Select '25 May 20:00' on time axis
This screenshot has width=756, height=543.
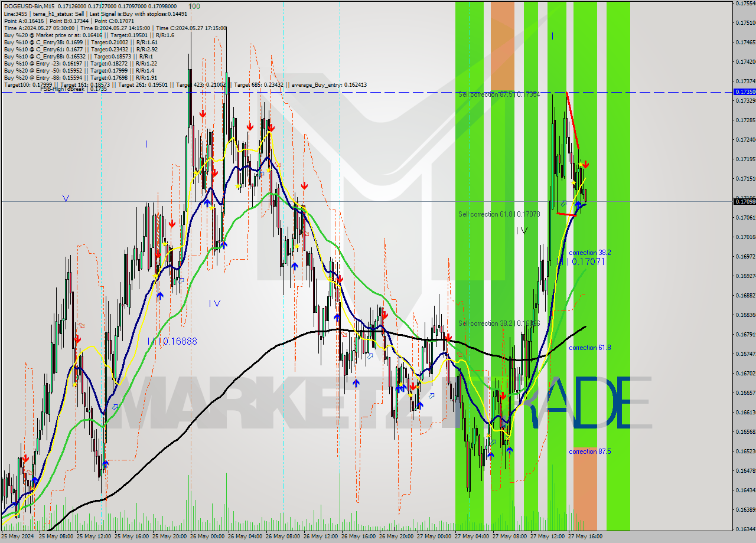point(169,537)
